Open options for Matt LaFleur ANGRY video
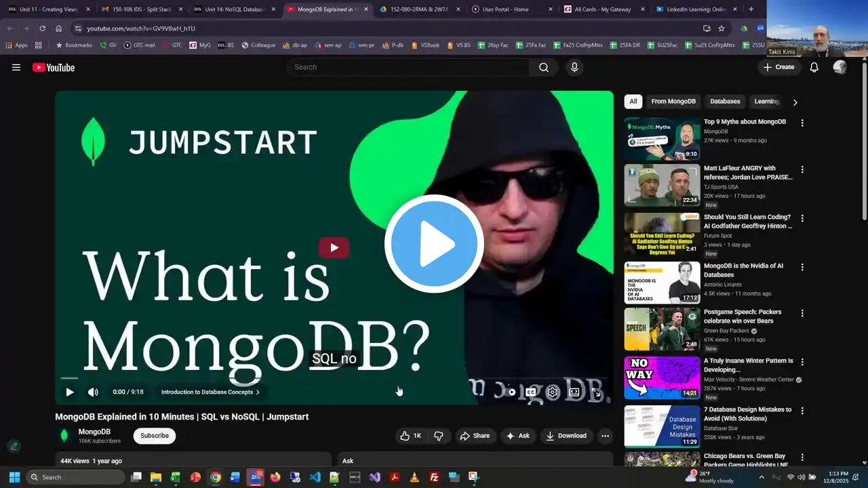The width and height of the screenshot is (868, 488). [x=802, y=169]
